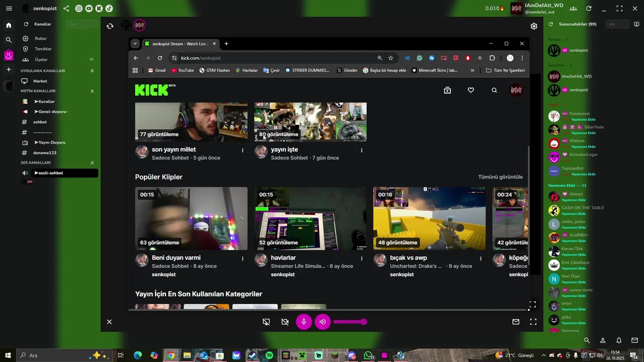Open the GTAV Hashes bookmark
This screenshot has width=644, height=362.
pyautogui.click(x=214, y=70)
